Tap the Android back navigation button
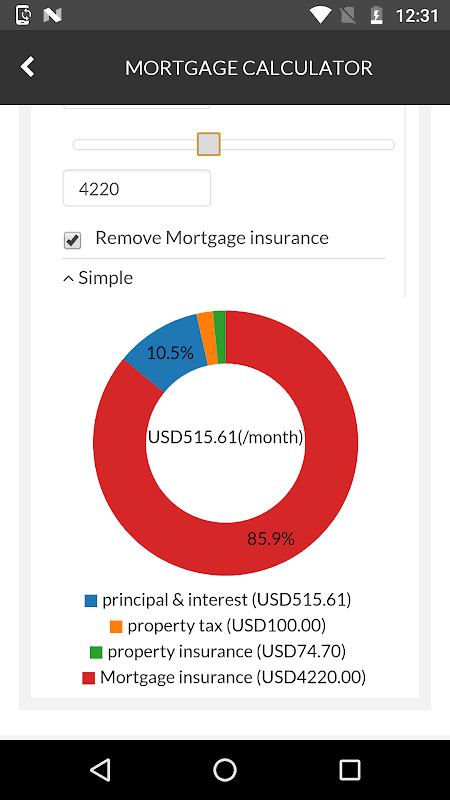 tap(100, 769)
